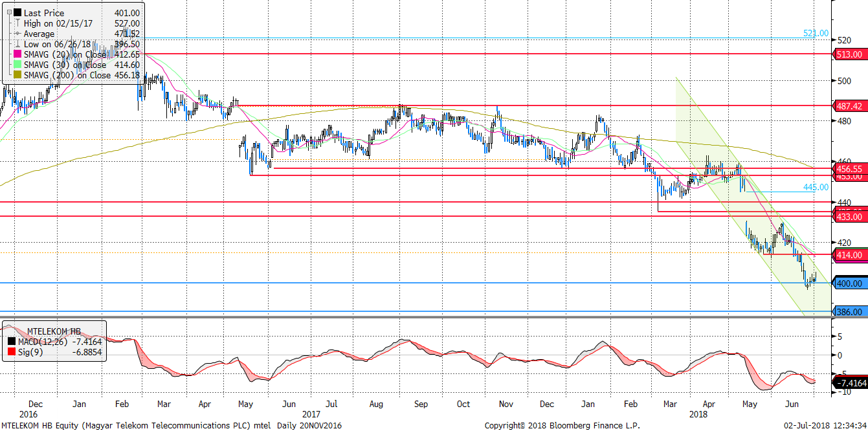Click the olive SMAVG (200) swatch
Screen dimensions: 868x431
[17, 75]
